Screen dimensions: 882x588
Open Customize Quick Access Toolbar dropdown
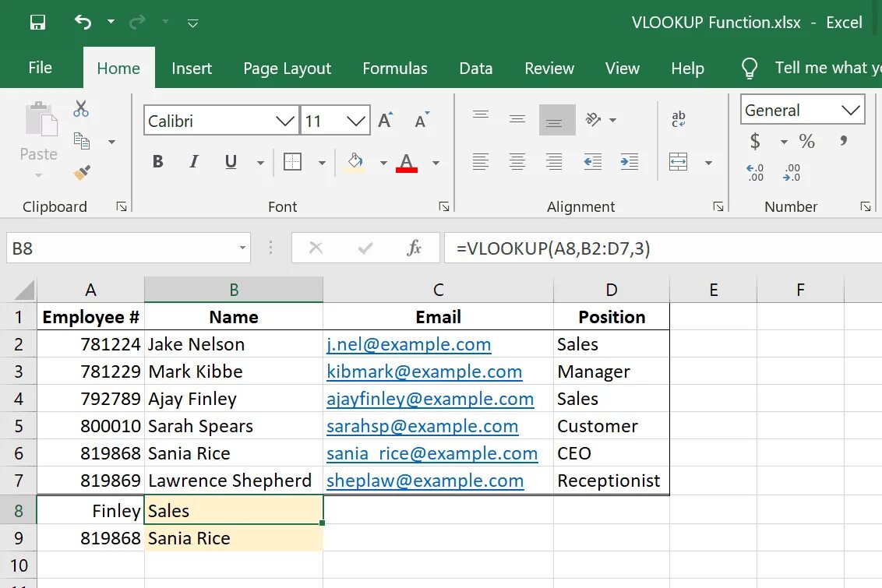coord(193,23)
